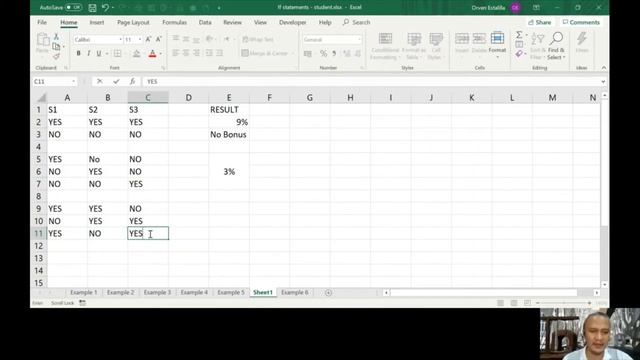Click the Format Painter brush icon
The image size is (640, 360).
click(x=56, y=56)
